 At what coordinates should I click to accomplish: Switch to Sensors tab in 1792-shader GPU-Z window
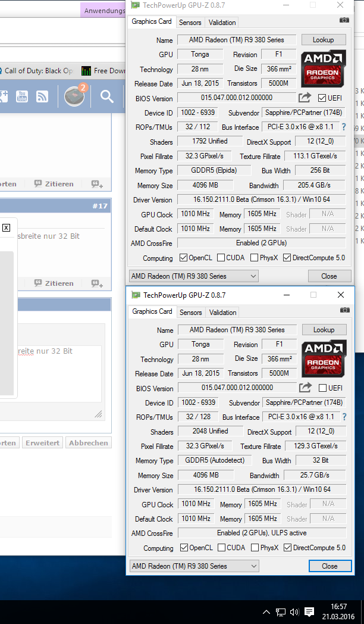(x=190, y=22)
